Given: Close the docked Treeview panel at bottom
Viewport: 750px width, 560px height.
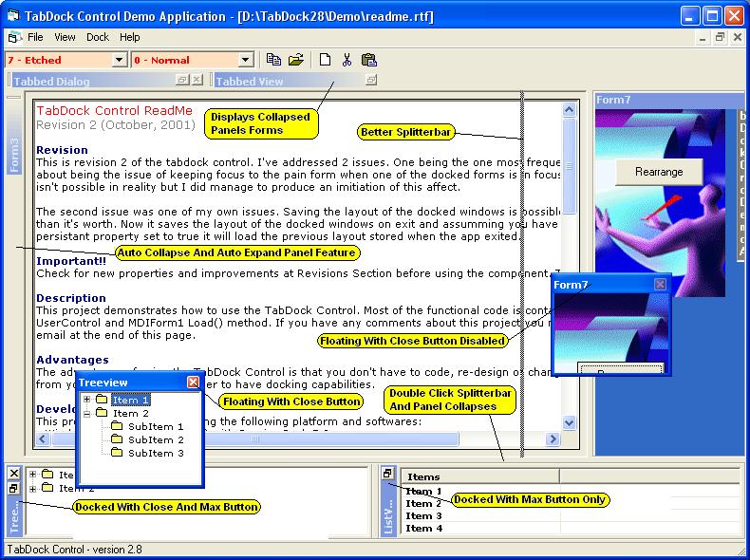Looking at the screenshot, I should (x=13, y=473).
